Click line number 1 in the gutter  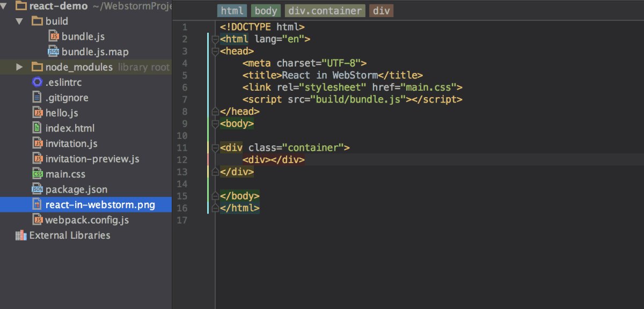pyautogui.click(x=185, y=27)
